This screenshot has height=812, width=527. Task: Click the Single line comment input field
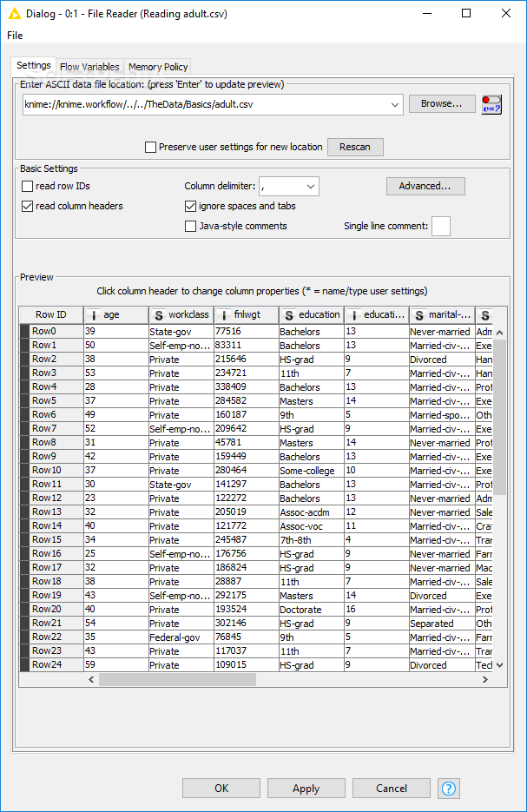441,227
